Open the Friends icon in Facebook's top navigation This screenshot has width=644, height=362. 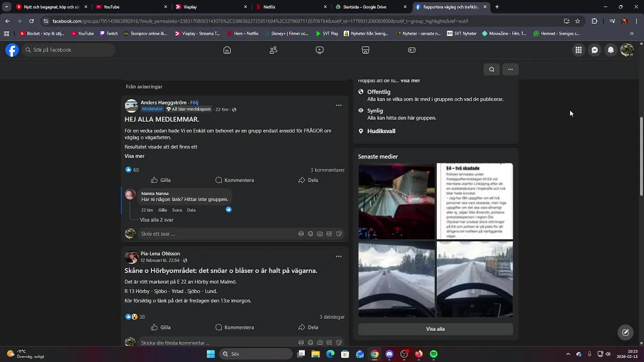[x=273, y=50]
